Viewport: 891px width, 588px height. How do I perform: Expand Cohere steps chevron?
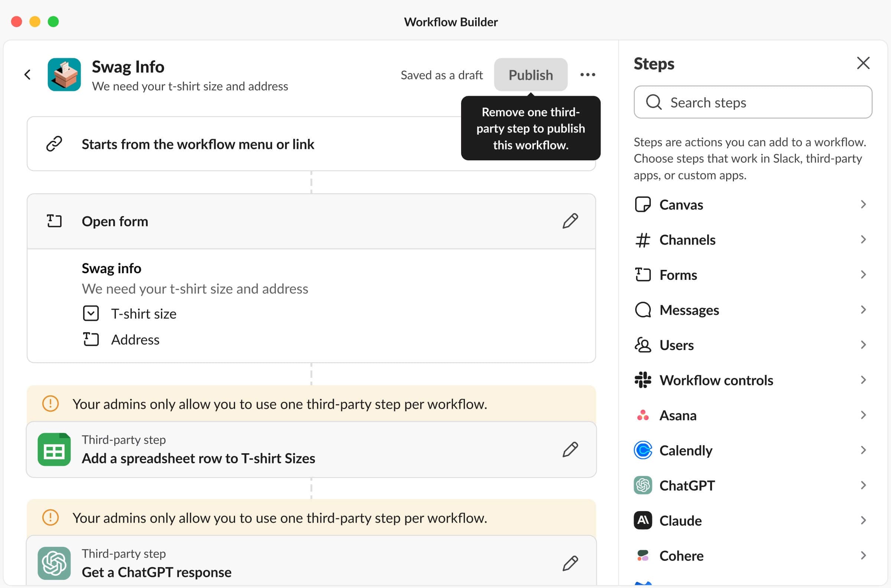(863, 556)
